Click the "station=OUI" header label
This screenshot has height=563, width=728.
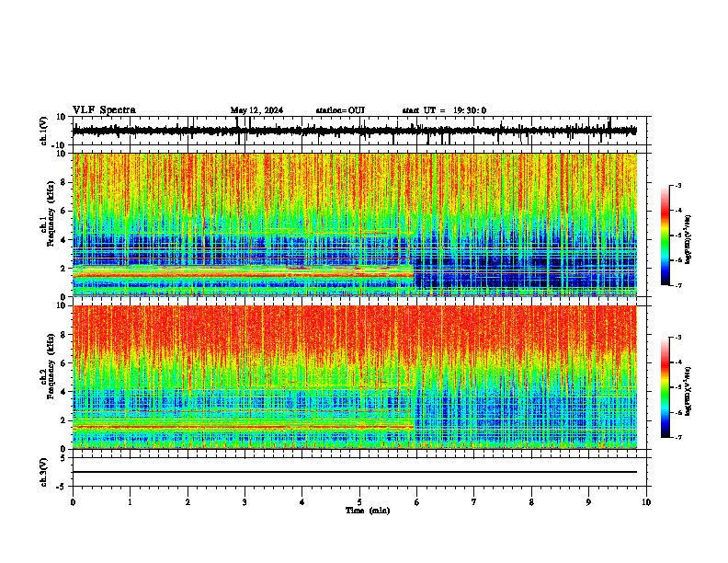340,110
